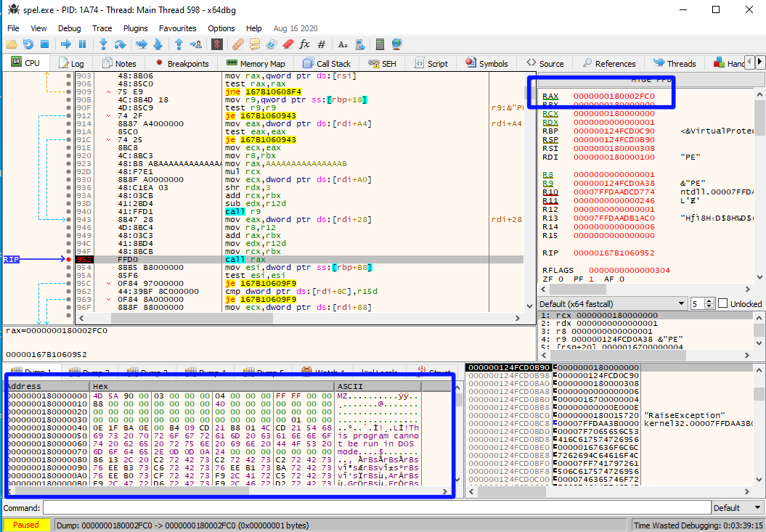Open Patches with the band-aid icon
The width and height of the screenshot is (766, 532).
tap(238, 44)
